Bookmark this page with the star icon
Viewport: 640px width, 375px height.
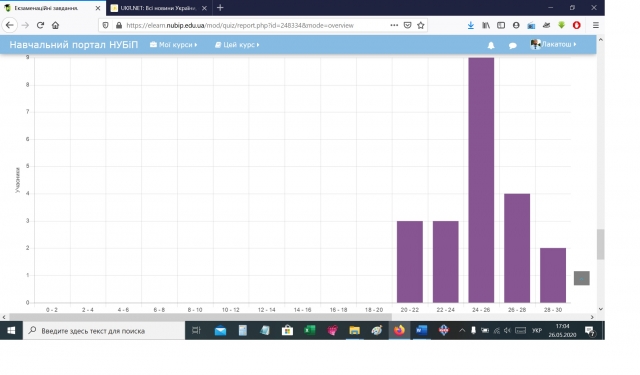pyautogui.click(x=420, y=25)
